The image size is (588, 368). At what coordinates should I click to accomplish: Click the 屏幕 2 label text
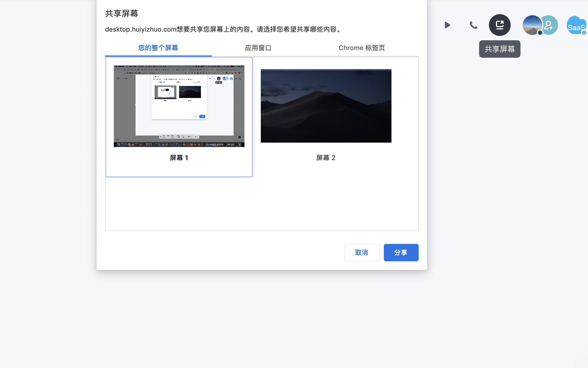[x=326, y=158]
